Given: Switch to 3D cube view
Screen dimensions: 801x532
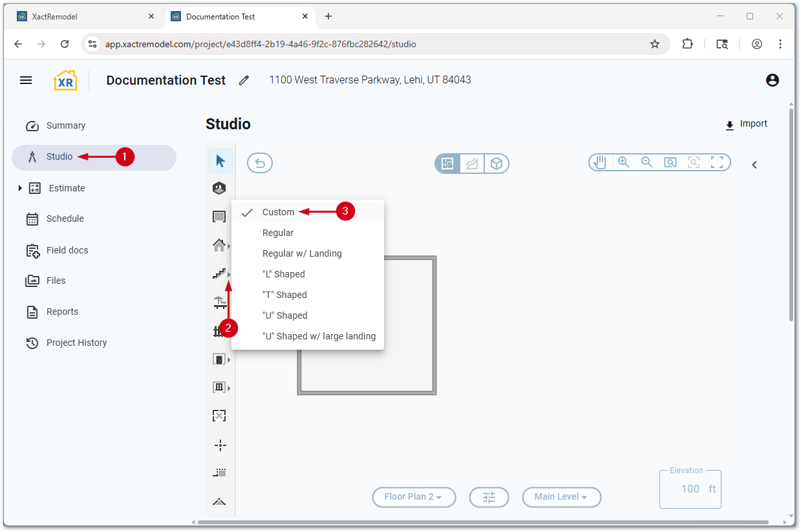Looking at the screenshot, I should point(496,164).
